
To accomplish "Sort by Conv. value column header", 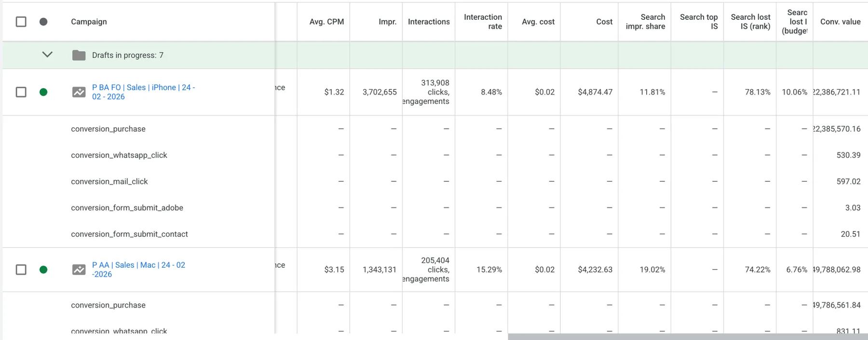I will pos(841,22).
